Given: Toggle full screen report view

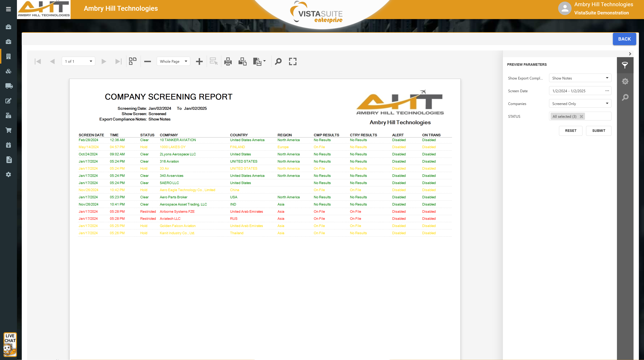Looking at the screenshot, I should coord(292,62).
